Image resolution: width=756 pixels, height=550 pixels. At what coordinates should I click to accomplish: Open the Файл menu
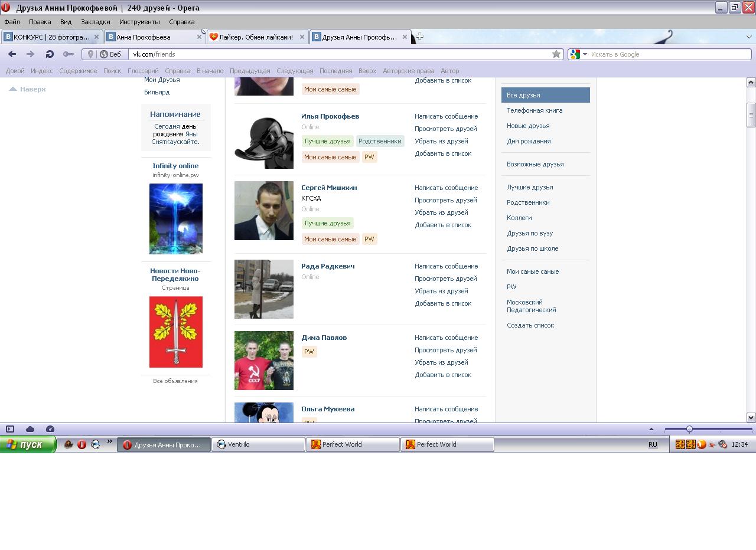tap(12, 22)
